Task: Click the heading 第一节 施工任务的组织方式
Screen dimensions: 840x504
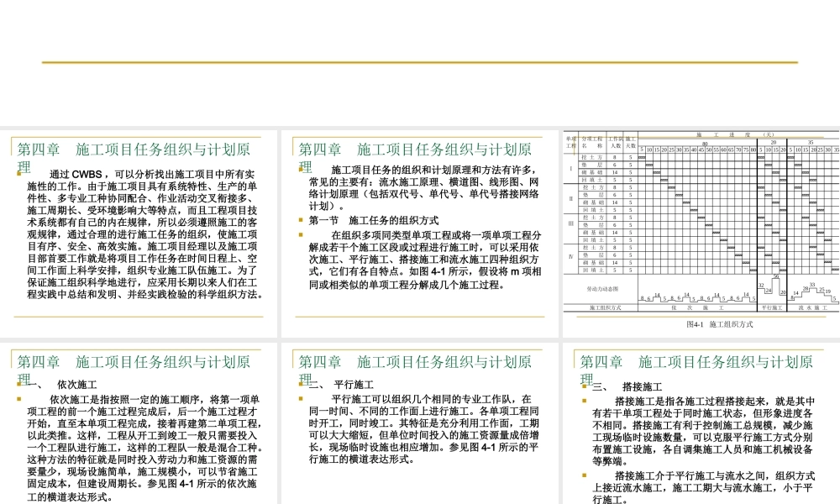Action: pos(374,220)
